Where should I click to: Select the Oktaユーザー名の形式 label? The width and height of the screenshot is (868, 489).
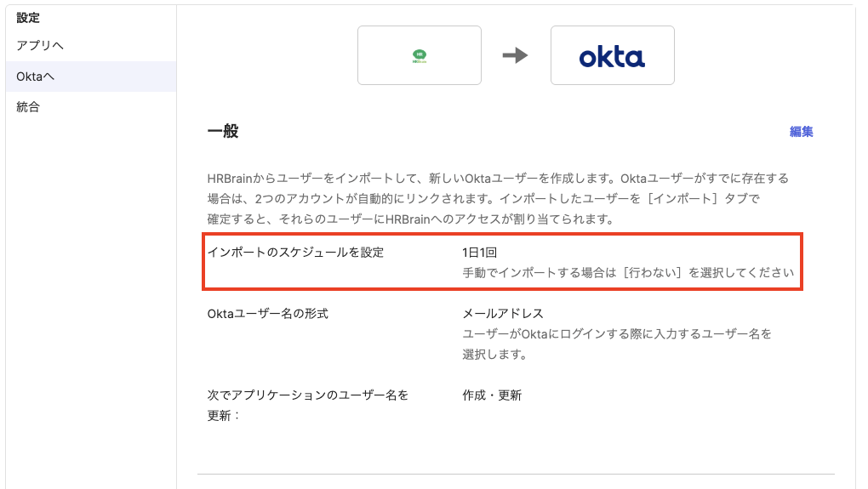(267, 314)
